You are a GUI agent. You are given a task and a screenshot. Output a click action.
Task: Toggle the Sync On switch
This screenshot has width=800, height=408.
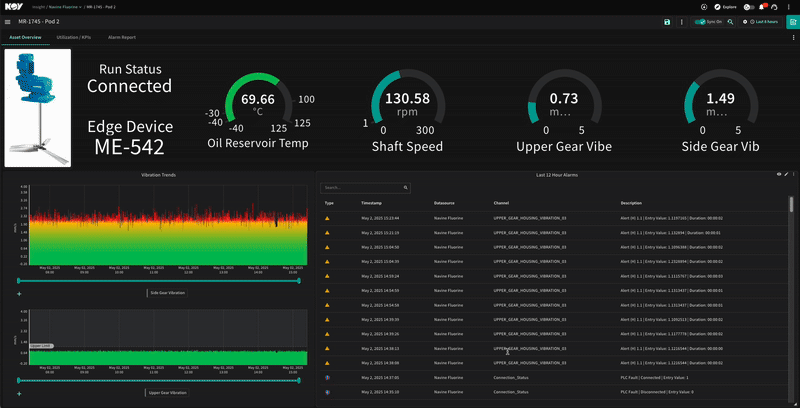click(x=701, y=22)
